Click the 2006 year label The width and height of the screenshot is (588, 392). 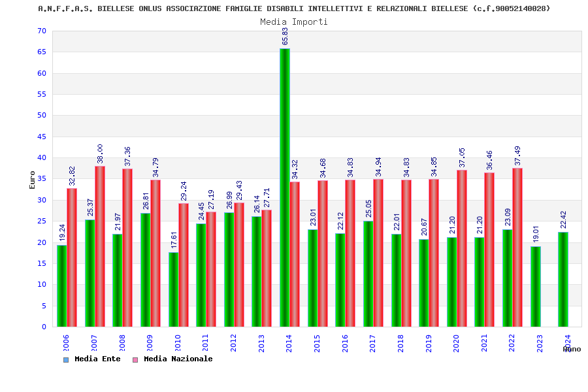(65, 343)
